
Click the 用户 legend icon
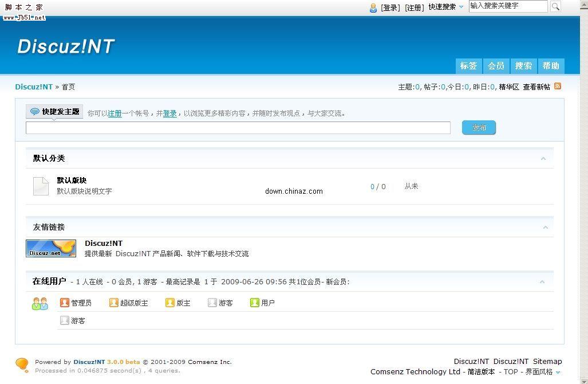click(255, 303)
